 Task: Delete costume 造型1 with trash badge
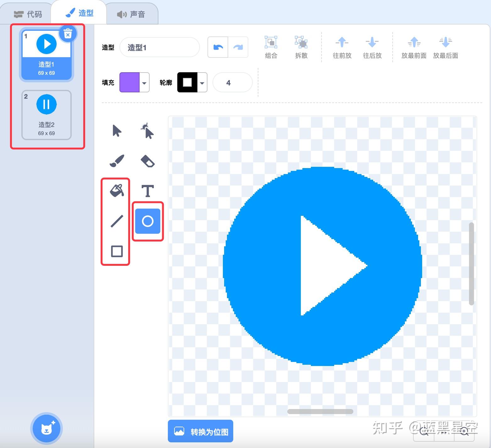(68, 34)
